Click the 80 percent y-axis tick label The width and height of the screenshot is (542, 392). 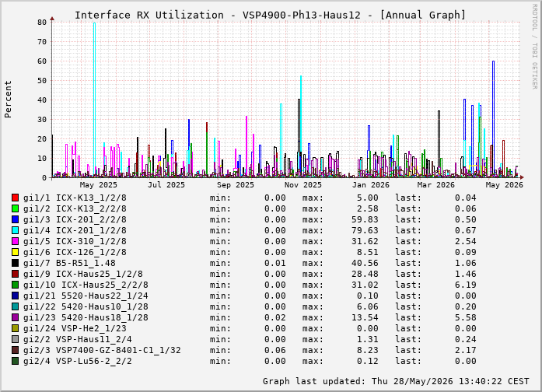pos(42,22)
